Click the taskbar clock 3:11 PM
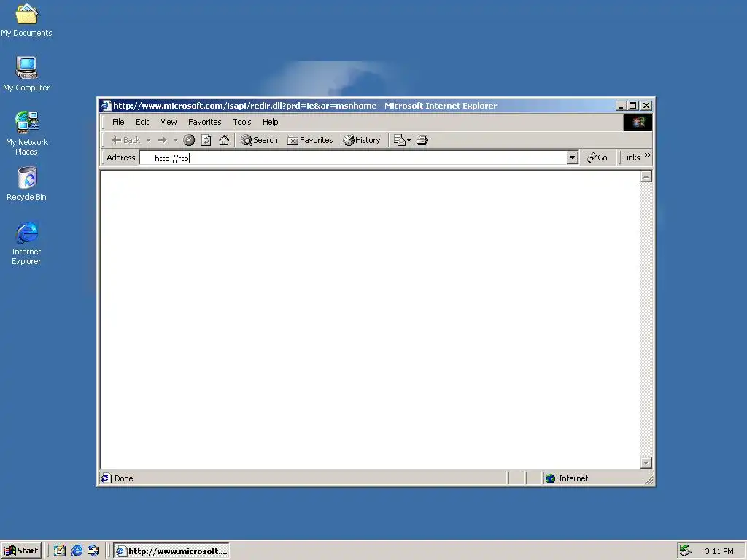Viewport: 747px width, 560px height. [719, 551]
